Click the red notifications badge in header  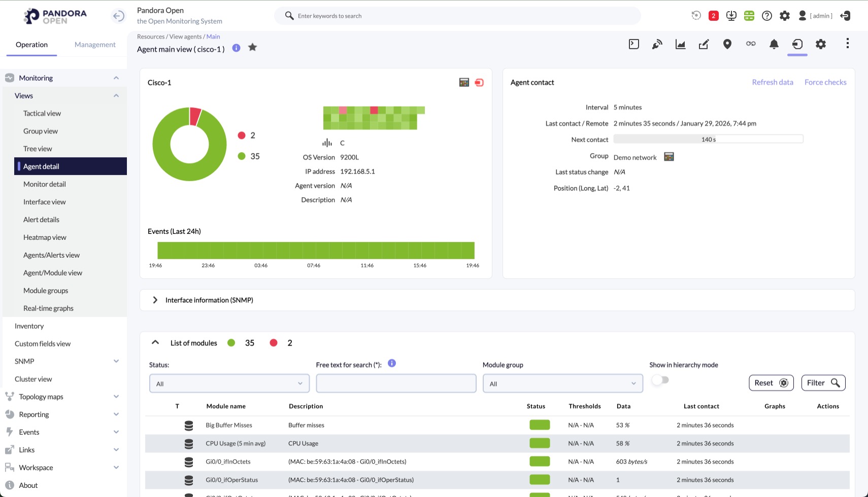713,16
